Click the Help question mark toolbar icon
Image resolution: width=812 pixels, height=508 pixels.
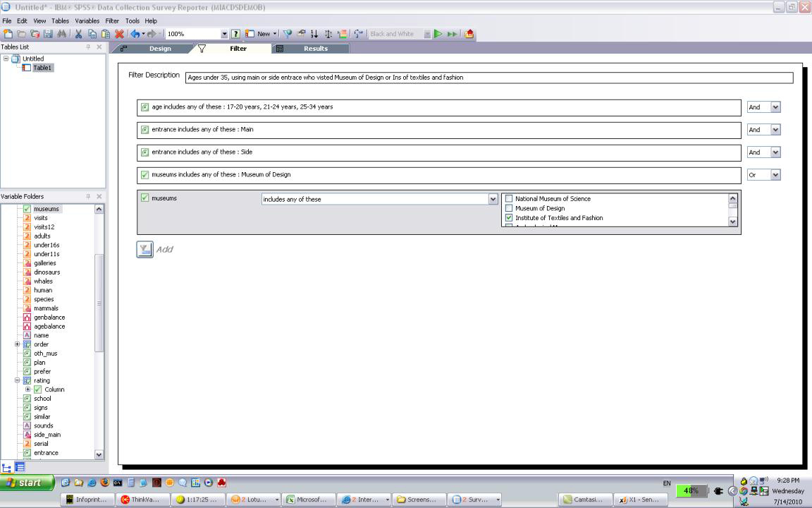click(x=236, y=34)
